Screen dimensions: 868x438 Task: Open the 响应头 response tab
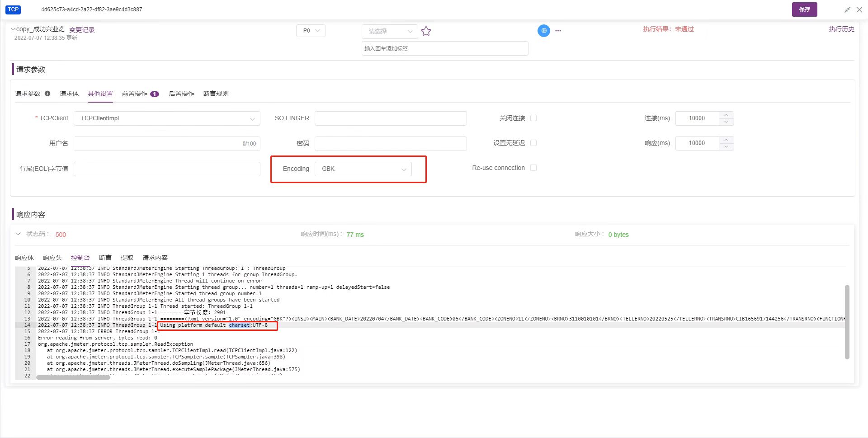point(52,258)
